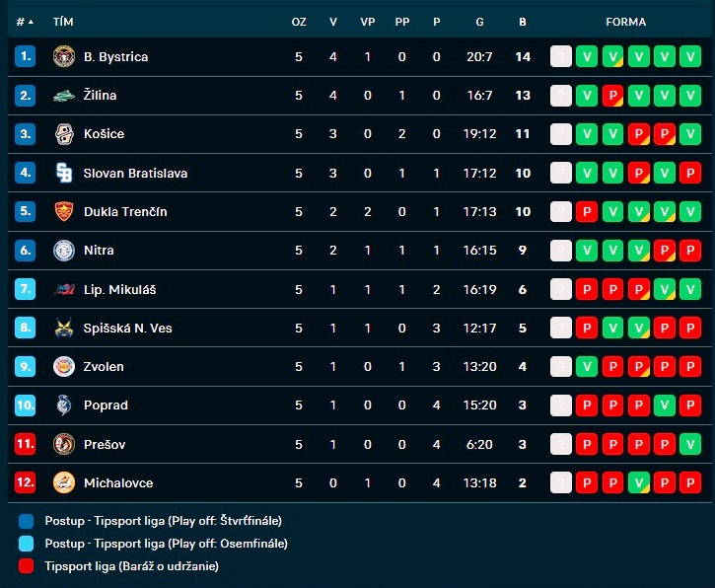Click the Dukla Trenčín team logo
The width and height of the screenshot is (715, 588).
point(64,212)
